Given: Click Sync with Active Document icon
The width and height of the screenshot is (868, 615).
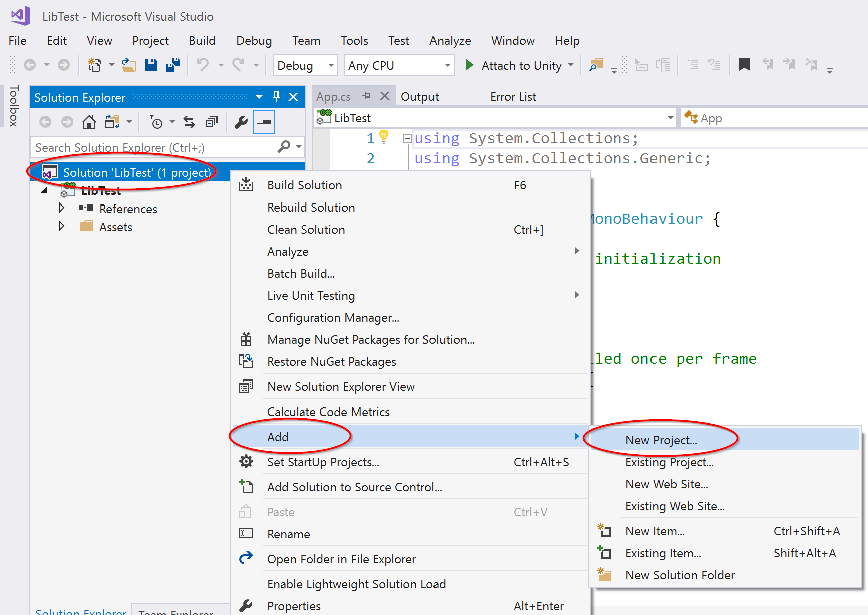Looking at the screenshot, I should click(189, 122).
